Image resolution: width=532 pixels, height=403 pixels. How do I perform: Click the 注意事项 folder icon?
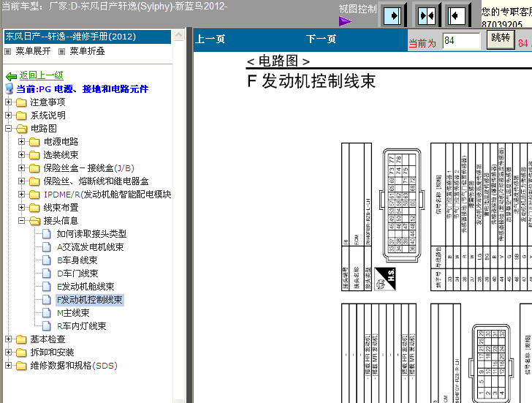tap(21, 102)
